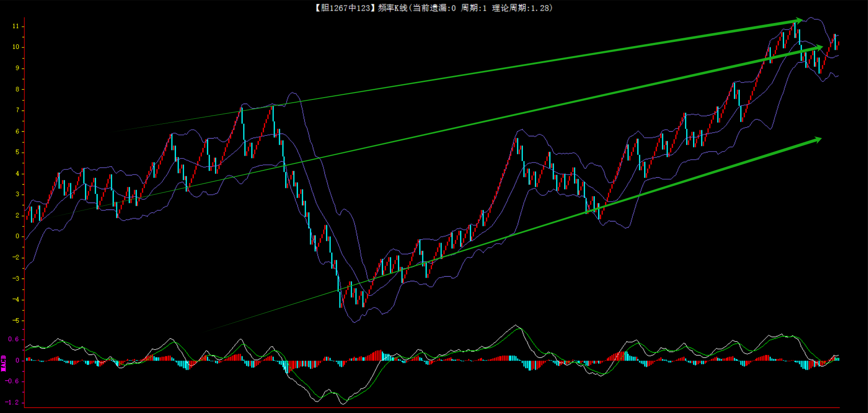Click the '-4' value on the price axis
Viewport: 868px width, 413px height.
16,300
